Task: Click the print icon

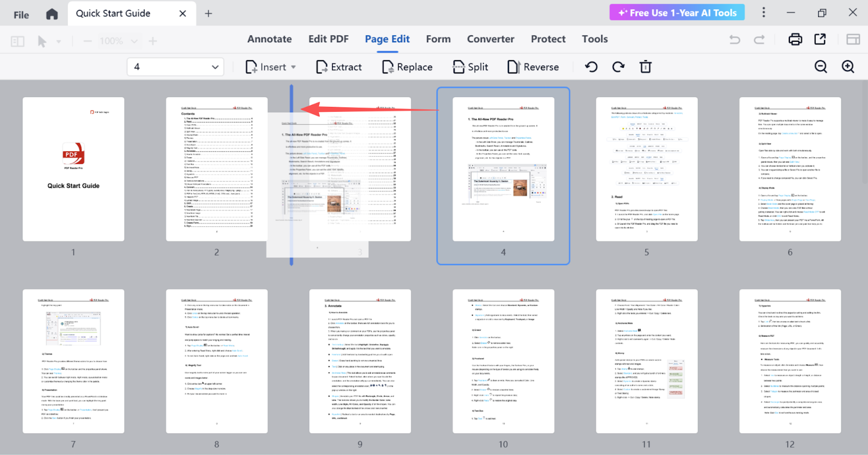Action: pos(795,39)
